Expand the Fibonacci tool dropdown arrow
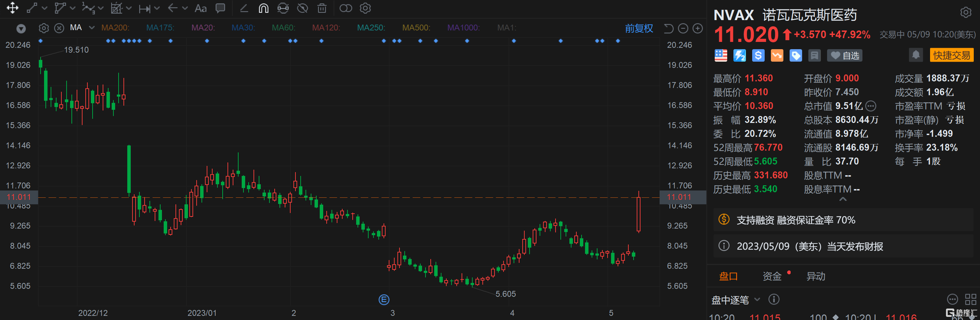The image size is (980, 320). pos(129,8)
